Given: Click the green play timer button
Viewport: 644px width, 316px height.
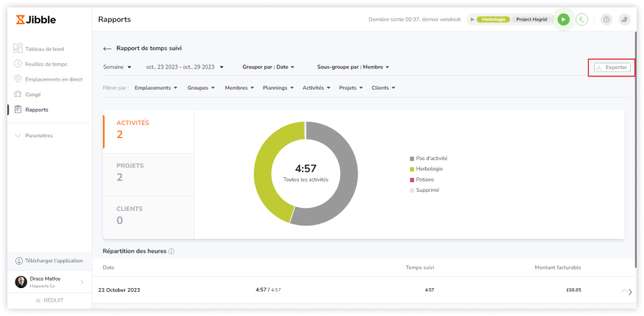Looking at the screenshot, I should [563, 19].
